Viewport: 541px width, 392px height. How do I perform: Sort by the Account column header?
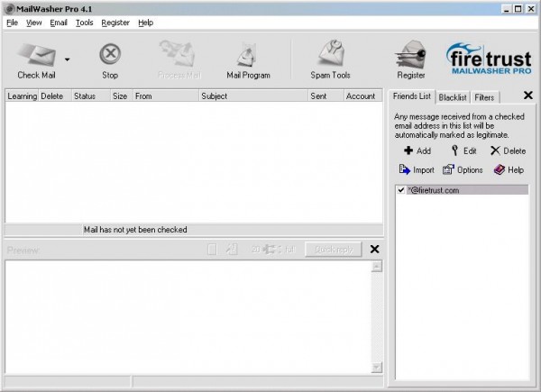(362, 96)
